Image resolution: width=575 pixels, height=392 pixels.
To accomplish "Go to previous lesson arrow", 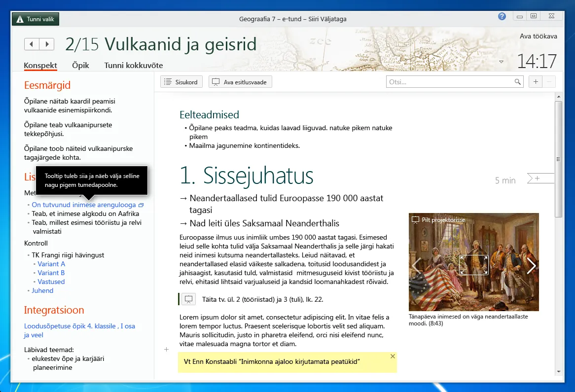I will (x=32, y=44).
